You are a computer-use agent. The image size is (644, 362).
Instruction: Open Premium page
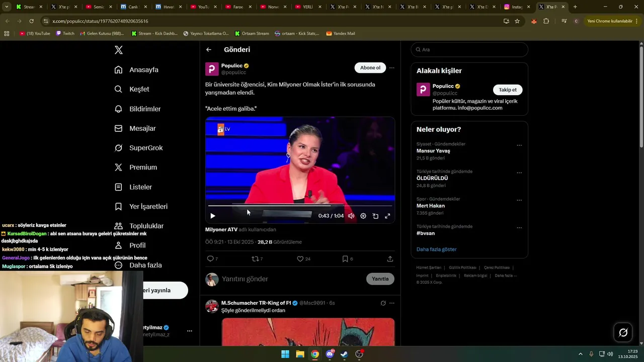(x=135, y=167)
